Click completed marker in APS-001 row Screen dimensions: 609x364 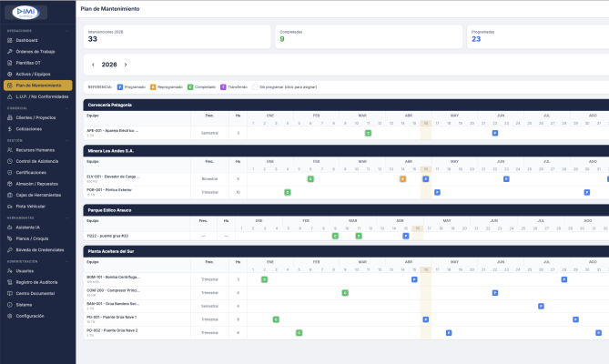(368, 133)
